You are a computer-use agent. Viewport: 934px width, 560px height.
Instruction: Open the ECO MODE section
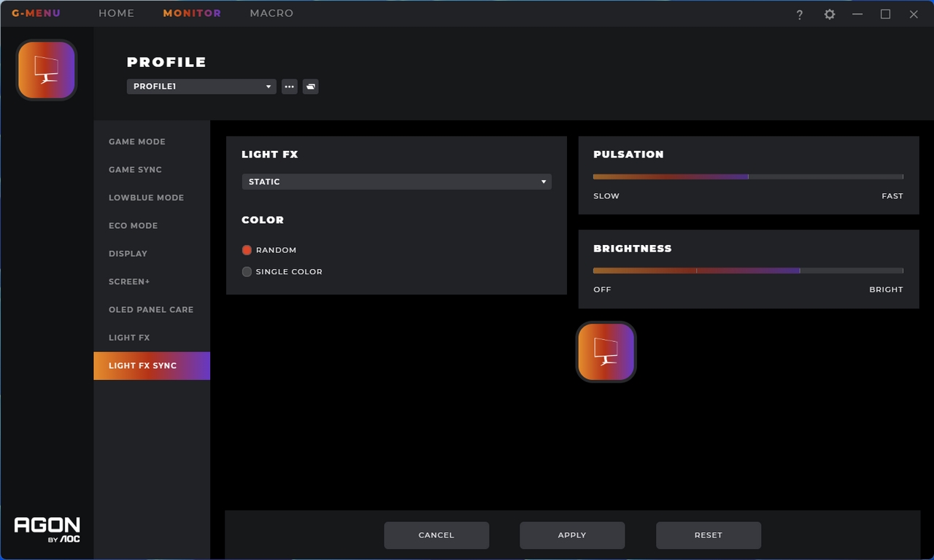[x=152, y=226]
